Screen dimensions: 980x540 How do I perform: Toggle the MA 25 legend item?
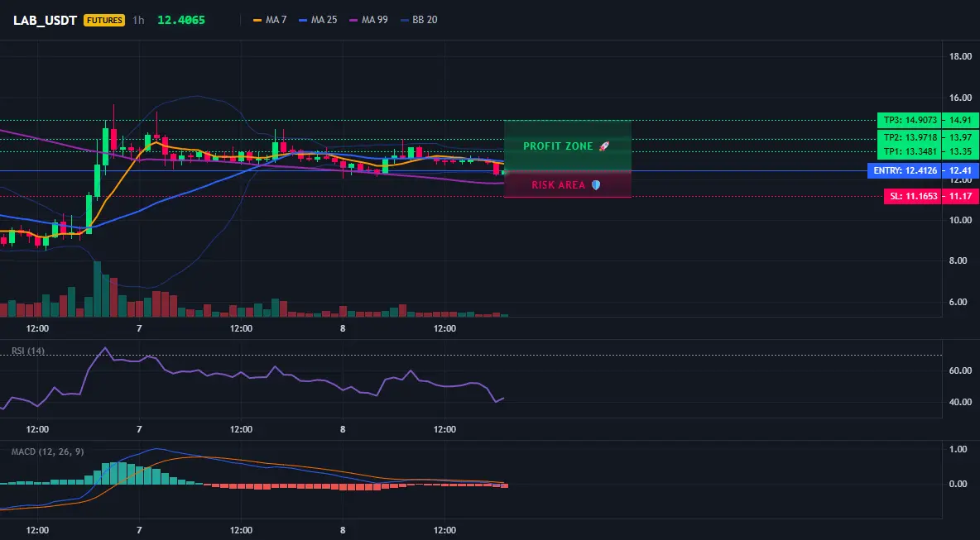[318, 20]
